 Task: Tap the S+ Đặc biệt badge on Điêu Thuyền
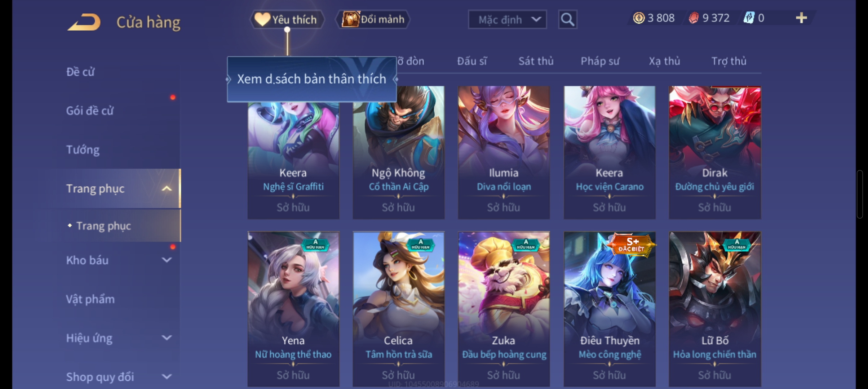(631, 245)
